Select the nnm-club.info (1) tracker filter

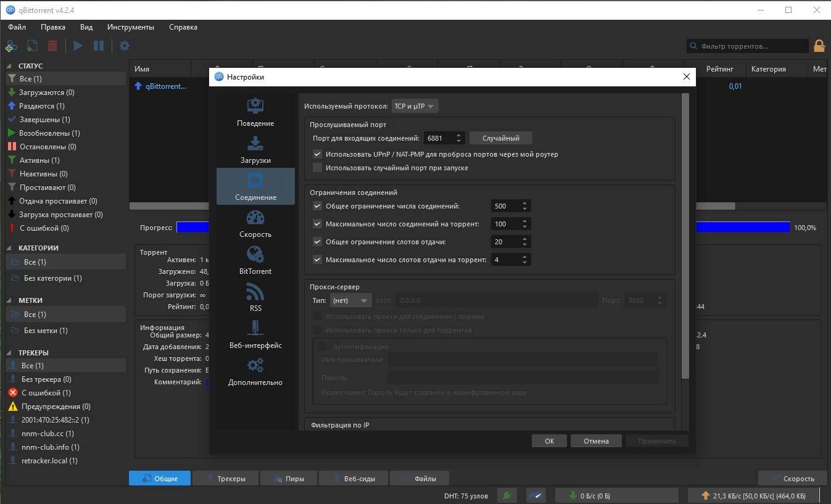tap(65, 447)
